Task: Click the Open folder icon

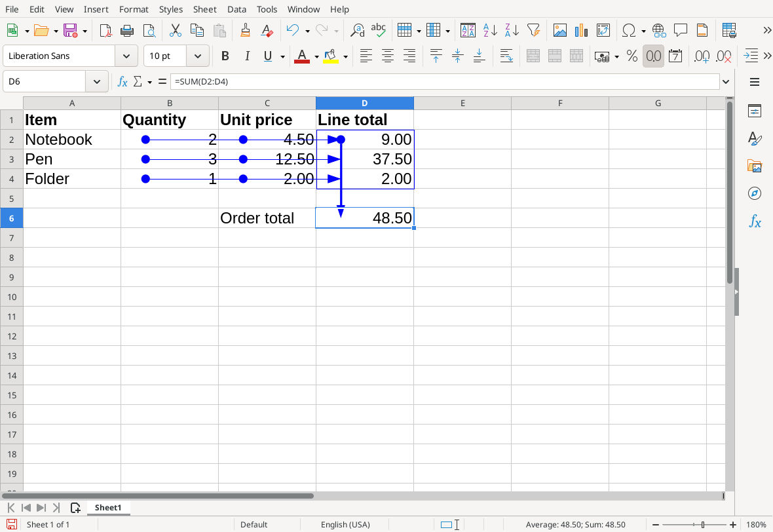Action: (x=41, y=31)
